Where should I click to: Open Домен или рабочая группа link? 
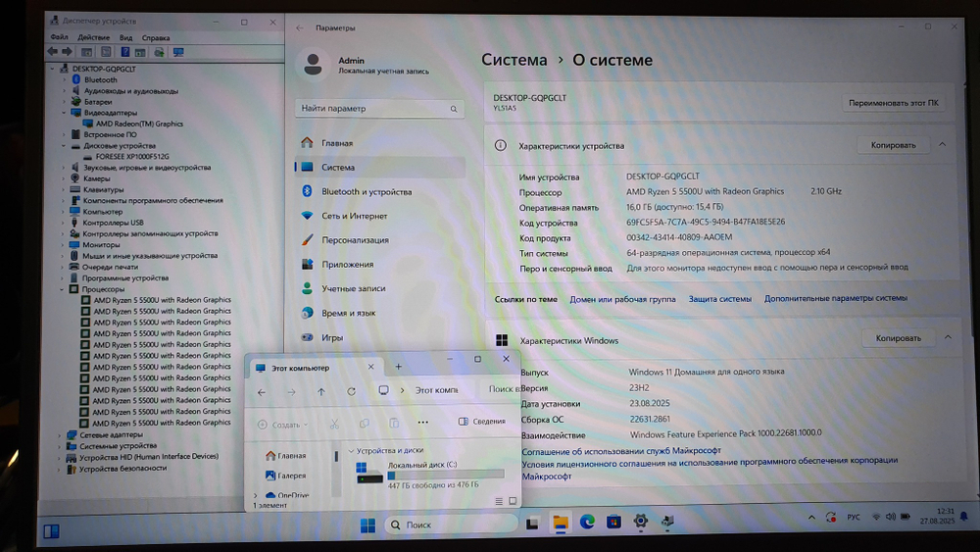(622, 299)
